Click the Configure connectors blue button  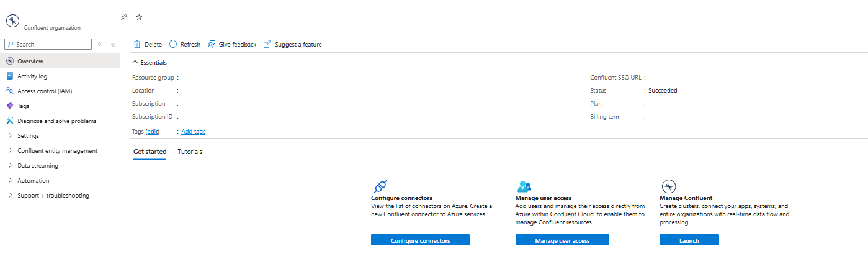[420, 240]
